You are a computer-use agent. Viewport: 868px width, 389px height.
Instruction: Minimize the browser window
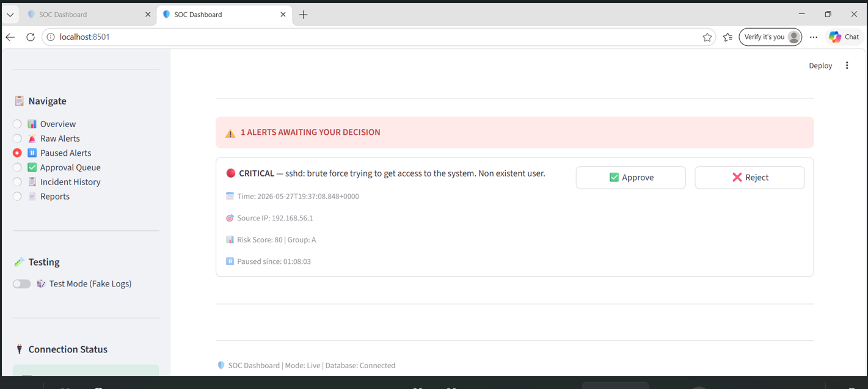(x=802, y=14)
